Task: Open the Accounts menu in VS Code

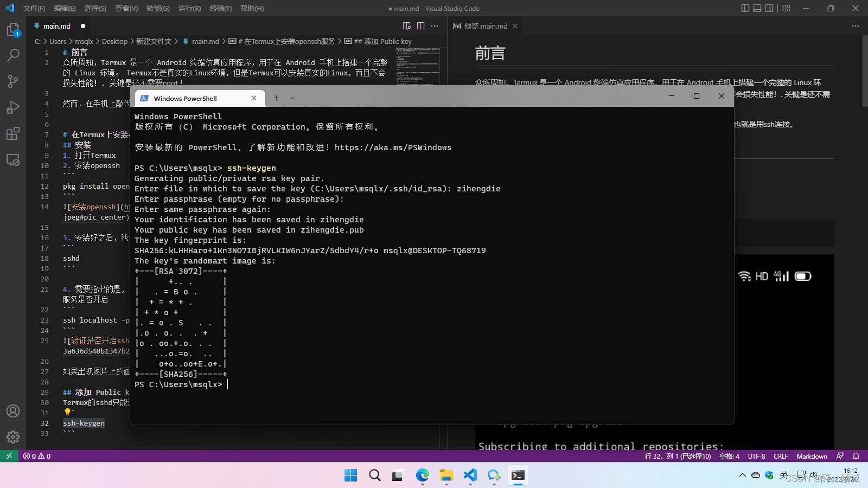Action: 13,411
